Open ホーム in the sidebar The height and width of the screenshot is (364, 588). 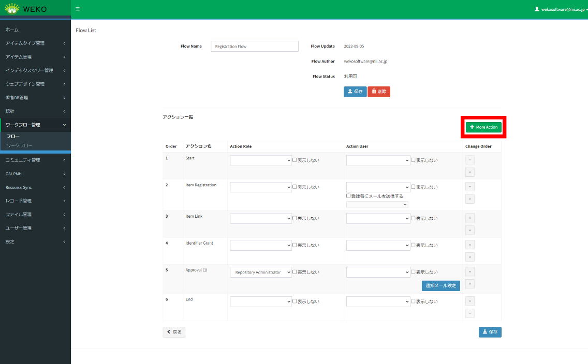pyautogui.click(x=12, y=30)
